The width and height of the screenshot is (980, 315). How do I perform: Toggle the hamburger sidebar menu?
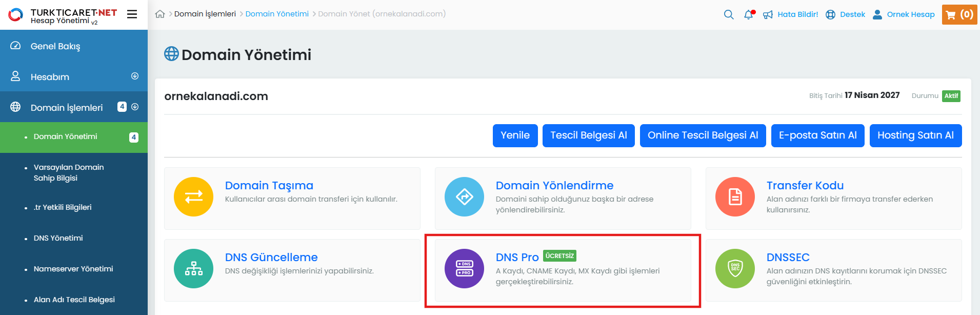(x=132, y=14)
